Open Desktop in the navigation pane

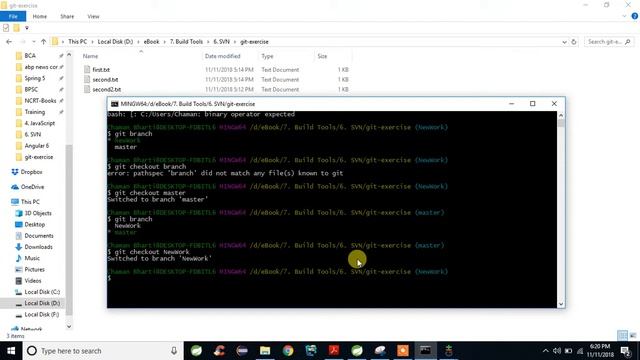[34, 224]
